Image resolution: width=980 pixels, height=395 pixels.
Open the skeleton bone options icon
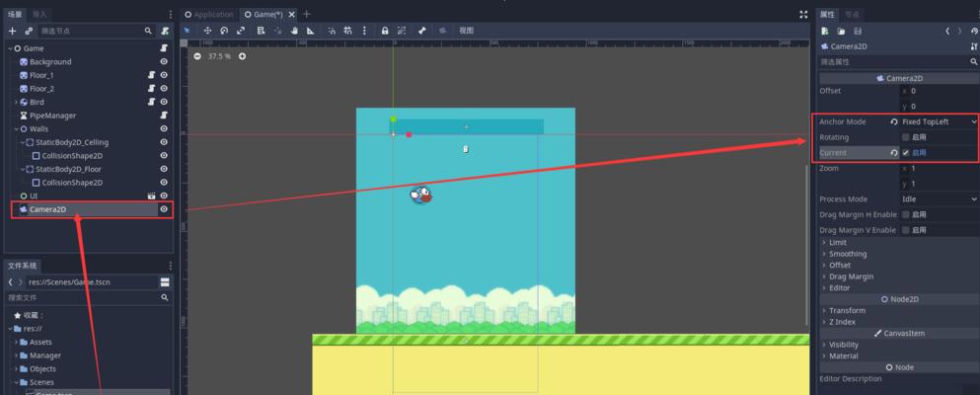(x=421, y=31)
